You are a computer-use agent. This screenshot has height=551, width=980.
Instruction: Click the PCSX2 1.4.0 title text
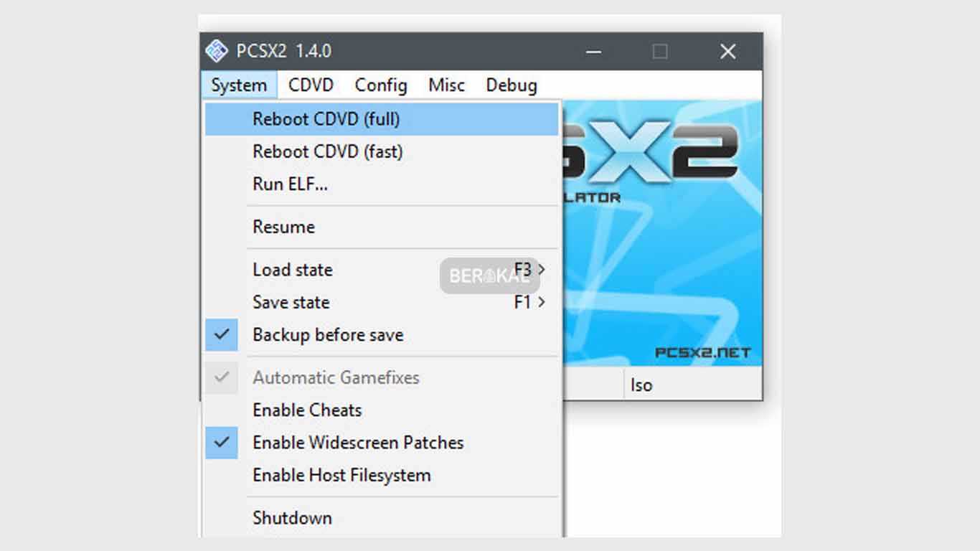coord(284,52)
